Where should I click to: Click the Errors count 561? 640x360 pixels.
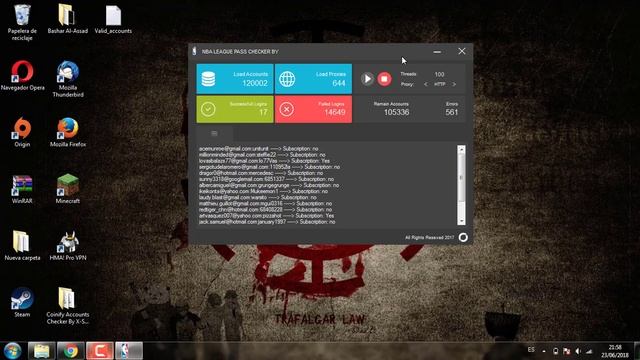coord(451,112)
